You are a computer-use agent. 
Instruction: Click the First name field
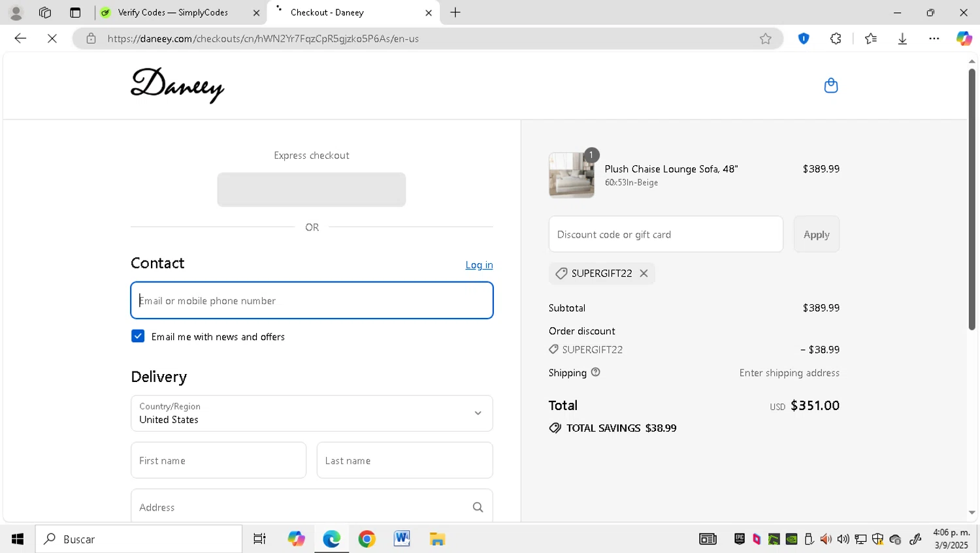tap(218, 460)
